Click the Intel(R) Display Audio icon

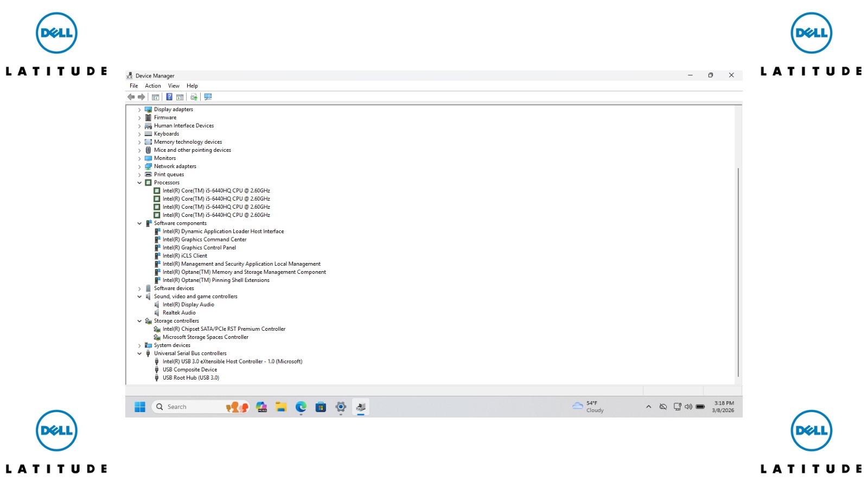[157, 305]
